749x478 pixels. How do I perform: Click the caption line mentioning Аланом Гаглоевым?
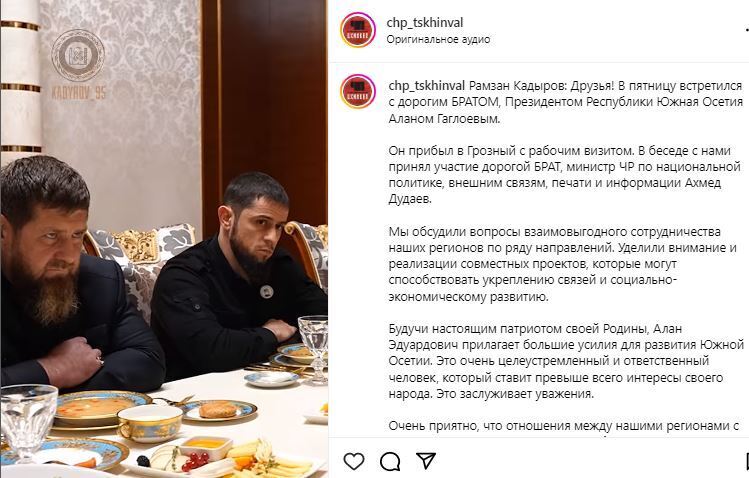pyautogui.click(x=444, y=119)
